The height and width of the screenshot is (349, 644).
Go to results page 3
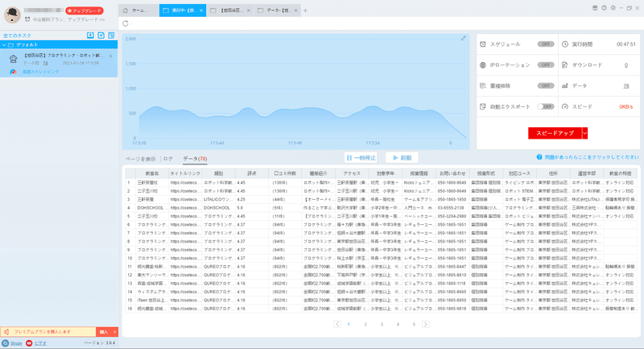coord(382,324)
